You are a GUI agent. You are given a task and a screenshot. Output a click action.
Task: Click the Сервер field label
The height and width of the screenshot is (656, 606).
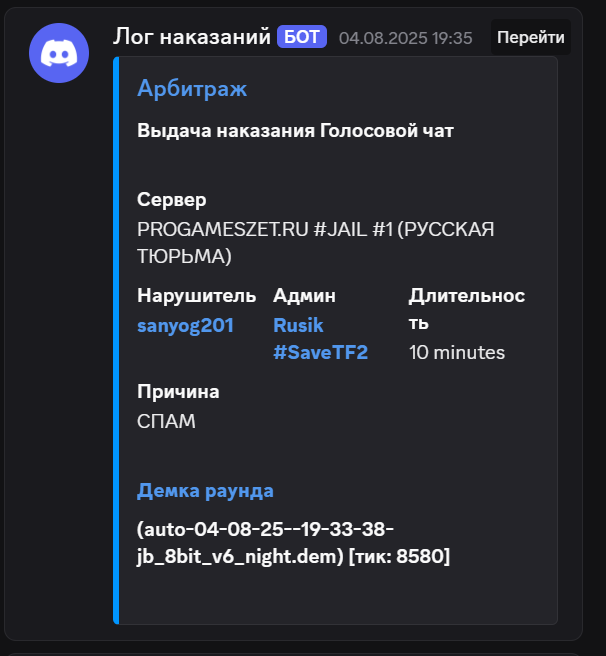pyautogui.click(x=172, y=200)
